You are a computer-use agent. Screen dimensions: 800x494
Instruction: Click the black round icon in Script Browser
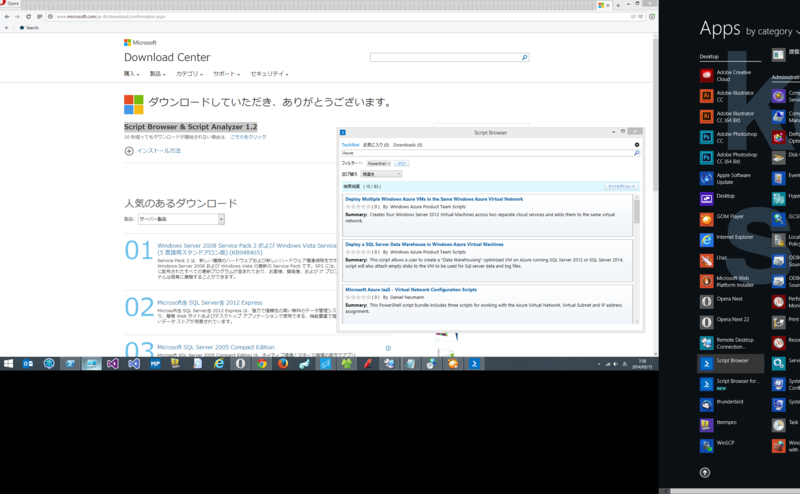(637, 145)
